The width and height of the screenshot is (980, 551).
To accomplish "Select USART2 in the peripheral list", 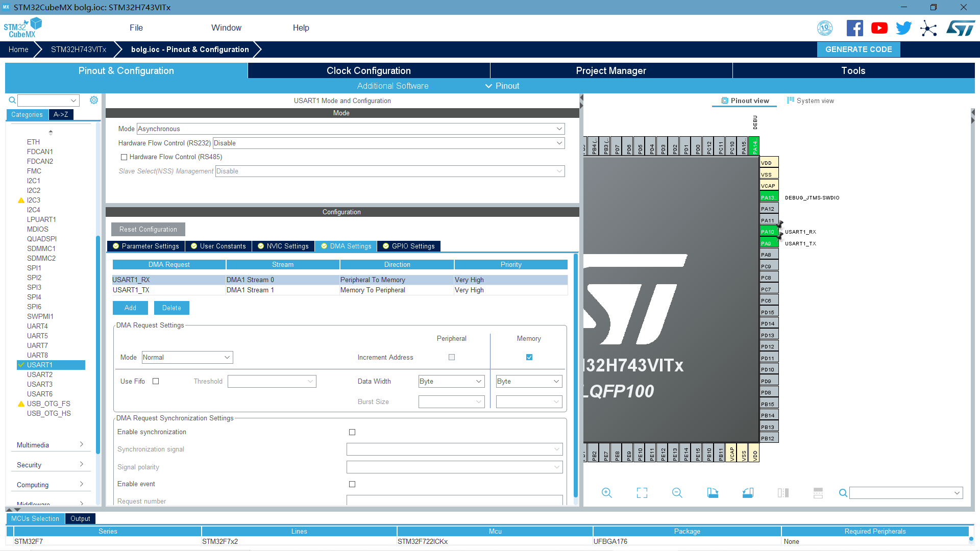I will pyautogui.click(x=40, y=374).
